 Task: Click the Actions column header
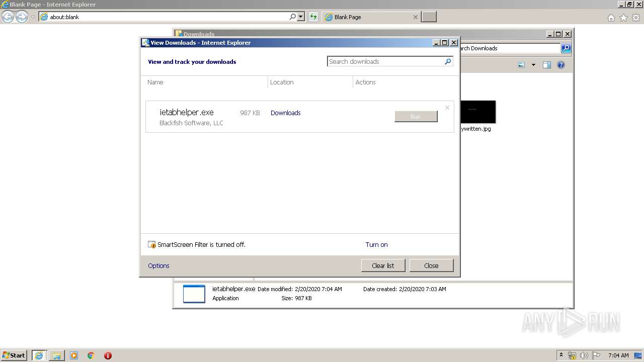point(365,82)
